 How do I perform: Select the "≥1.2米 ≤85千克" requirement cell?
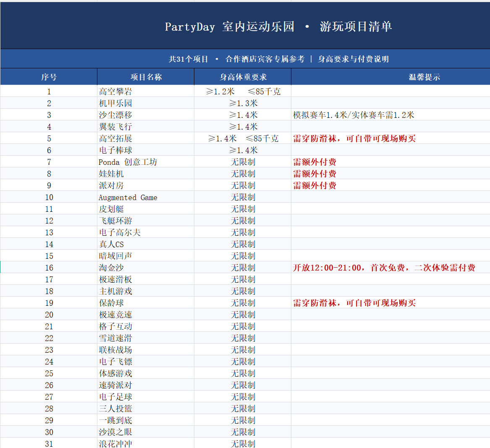point(243,91)
